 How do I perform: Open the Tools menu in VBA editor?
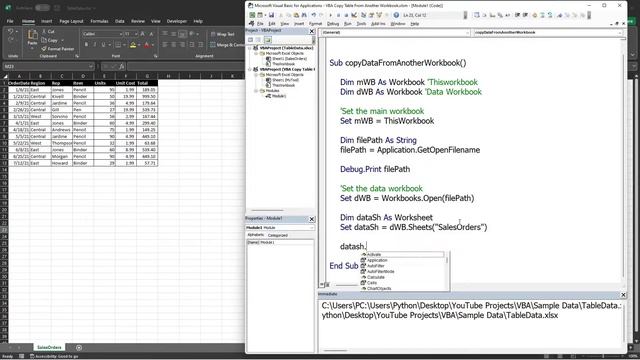coord(362,24)
